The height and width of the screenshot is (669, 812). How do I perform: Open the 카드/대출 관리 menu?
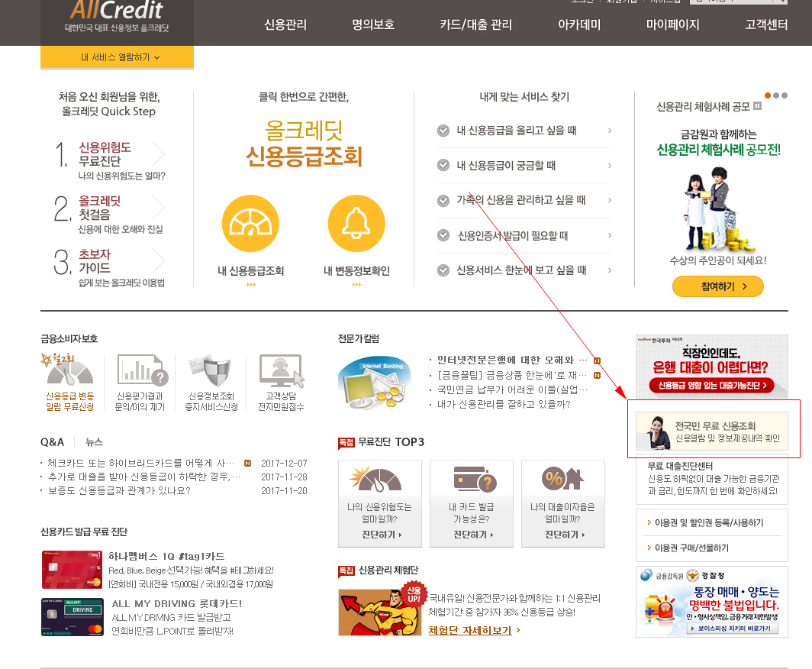click(476, 24)
